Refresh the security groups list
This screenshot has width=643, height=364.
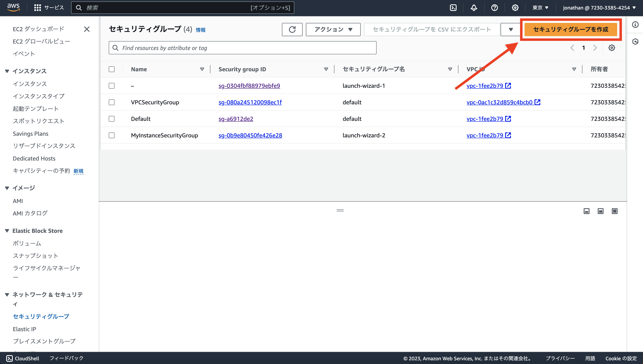[x=292, y=30]
